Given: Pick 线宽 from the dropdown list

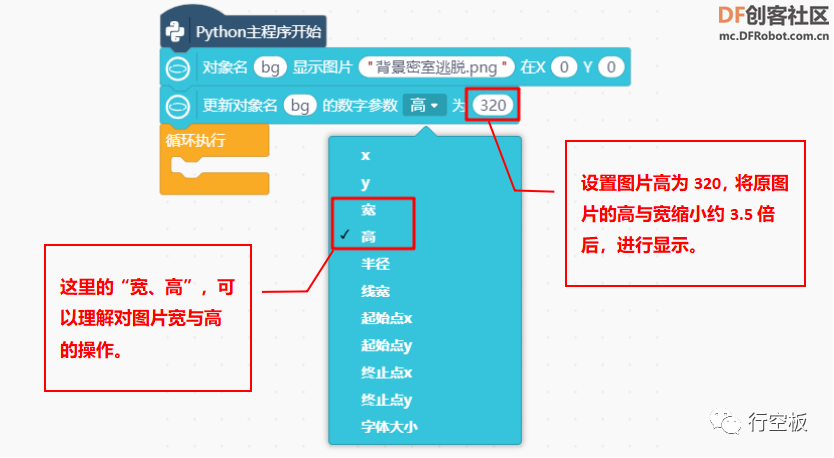Looking at the screenshot, I should (376, 291).
